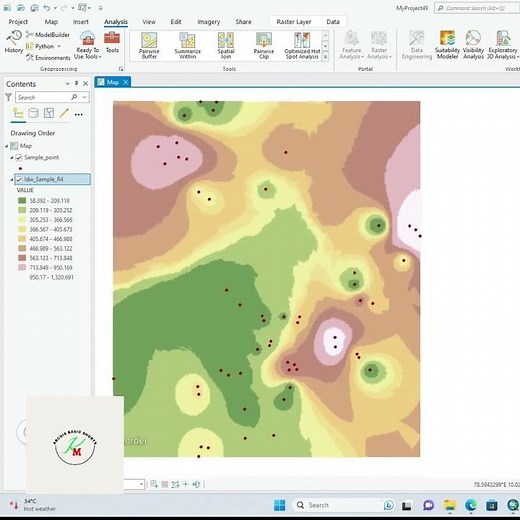Open the Data contextual tab
Screen dimensions: 520x520
point(333,22)
